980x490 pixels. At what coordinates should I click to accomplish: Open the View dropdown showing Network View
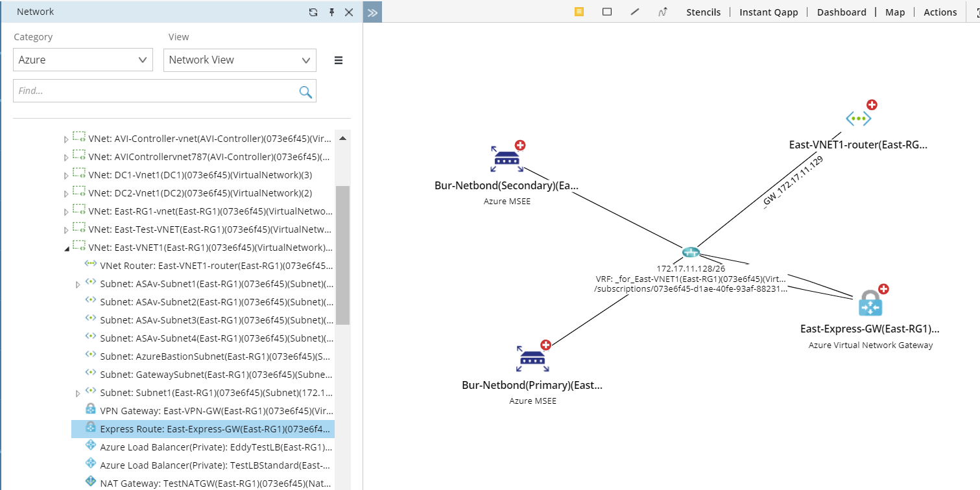click(240, 60)
